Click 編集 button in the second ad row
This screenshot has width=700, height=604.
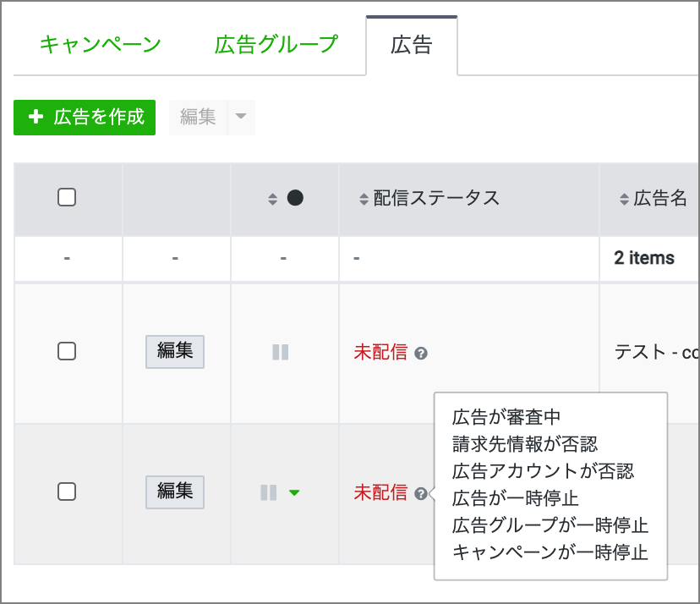[x=175, y=491]
